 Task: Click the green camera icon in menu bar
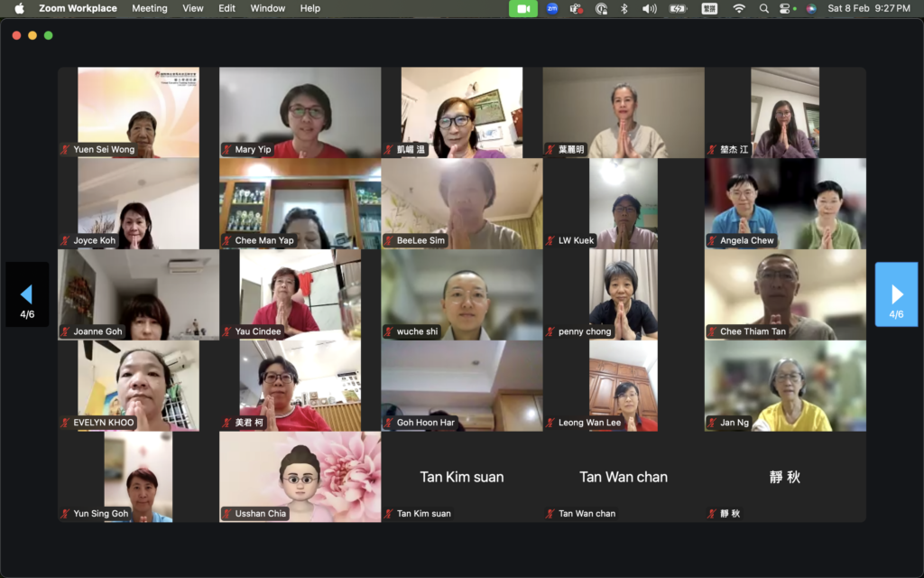tap(523, 8)
